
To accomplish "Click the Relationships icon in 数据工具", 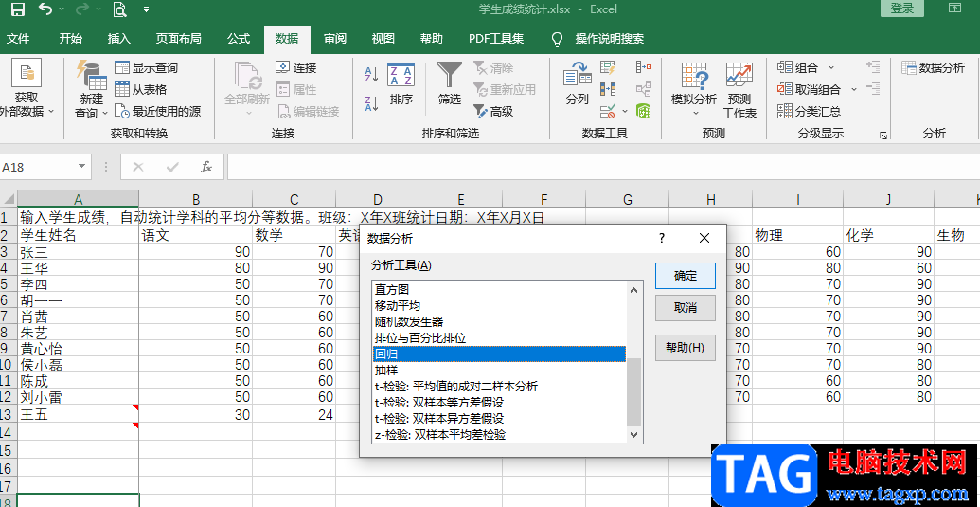I will tap(644, 89).
